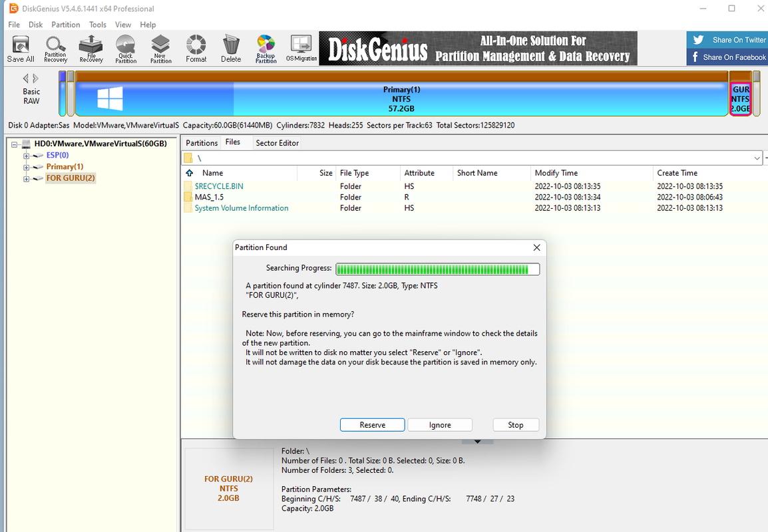Select the MAS_1.5 file name
Image resolution: width=768 pixels, height=532 pixels.
click(209, 198)
